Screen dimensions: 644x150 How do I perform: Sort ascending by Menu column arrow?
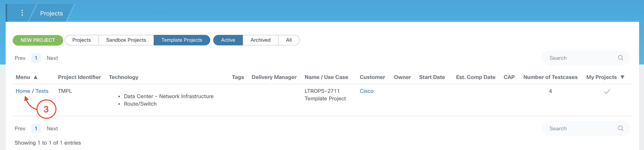click(x=36, y=77)
